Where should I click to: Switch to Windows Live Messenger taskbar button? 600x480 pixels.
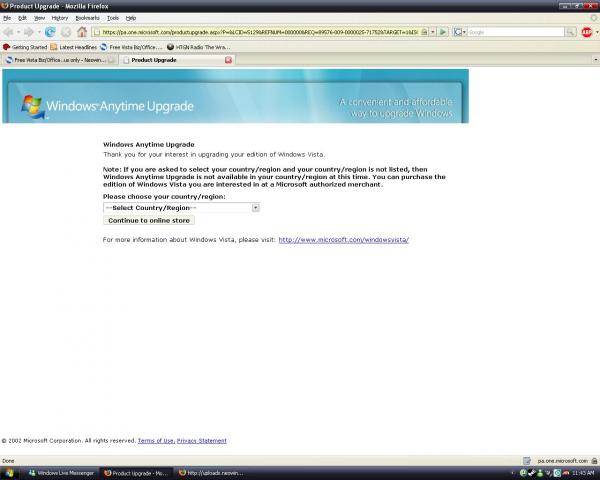pos(61,473)
